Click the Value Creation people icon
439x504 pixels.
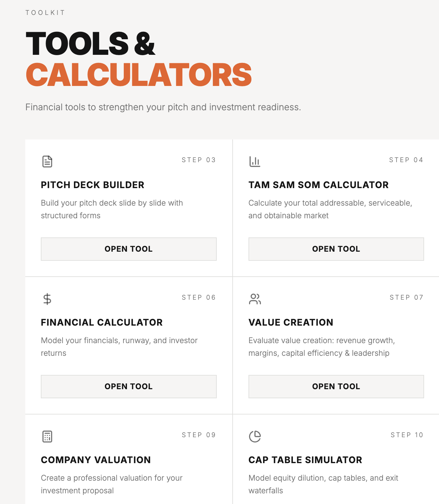click(x=255, y=299)
